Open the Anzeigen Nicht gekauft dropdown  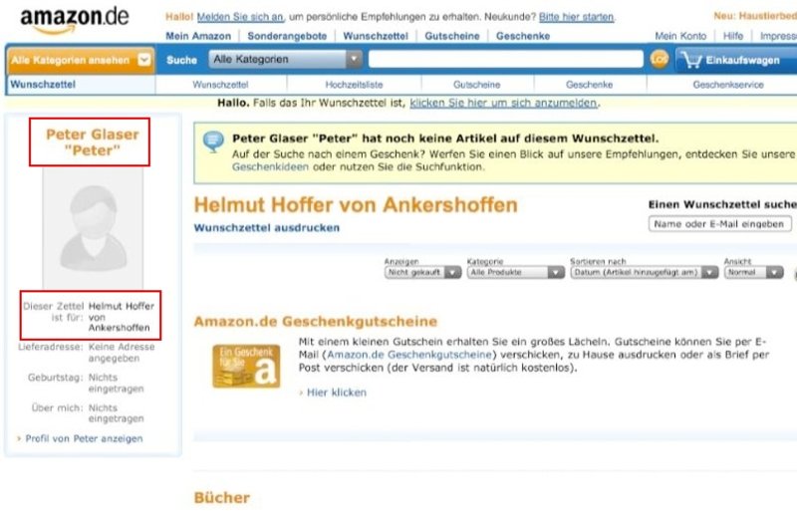422,272
